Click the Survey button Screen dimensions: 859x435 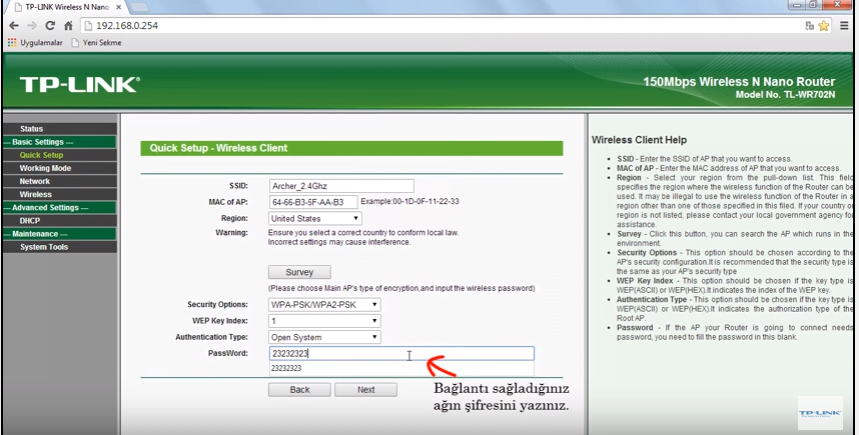pos(299,272)
